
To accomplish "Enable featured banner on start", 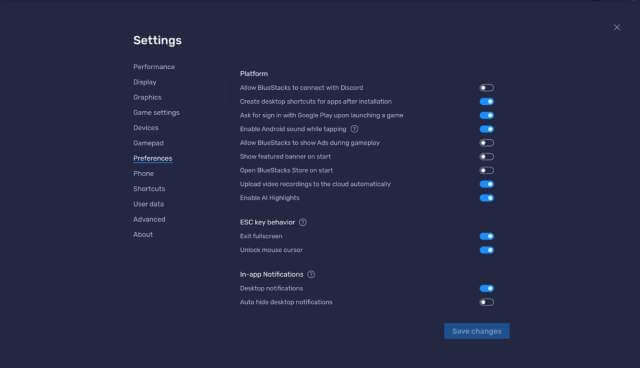I will [x=487, y=157].
